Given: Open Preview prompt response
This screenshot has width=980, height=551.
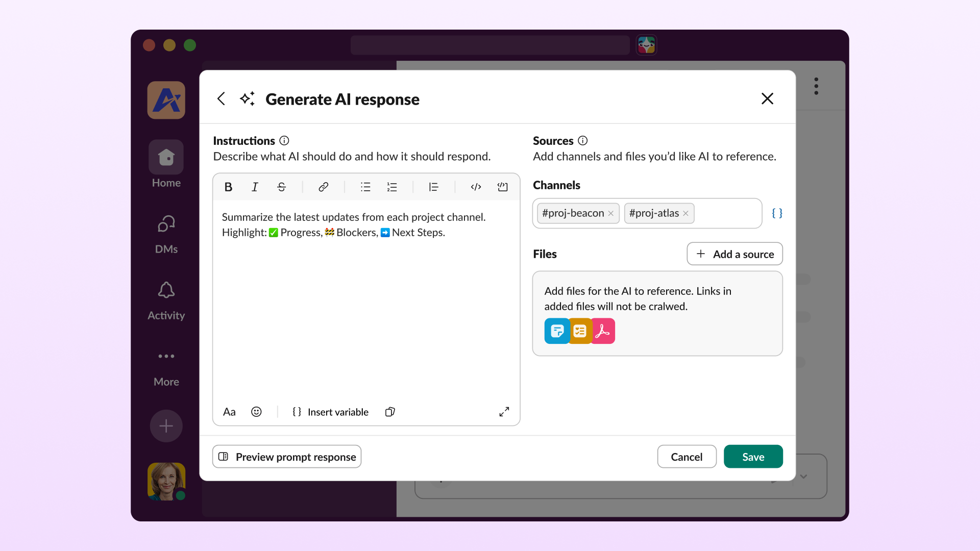Looking at the screenshot, I should [x=287, y=457].
